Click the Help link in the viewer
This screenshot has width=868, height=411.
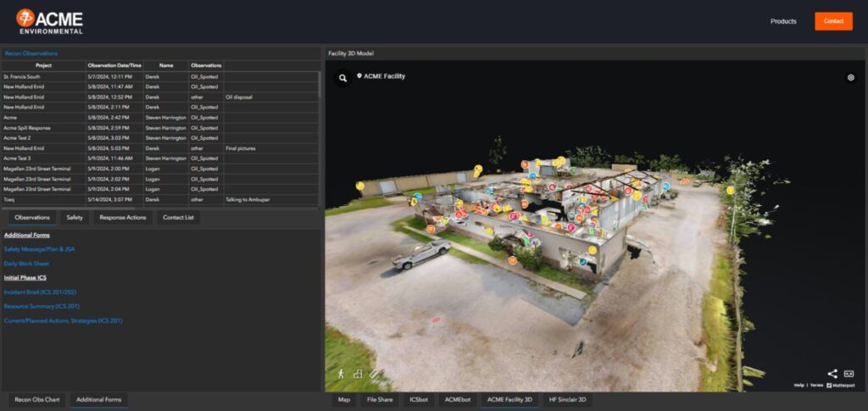click(798, 385)
